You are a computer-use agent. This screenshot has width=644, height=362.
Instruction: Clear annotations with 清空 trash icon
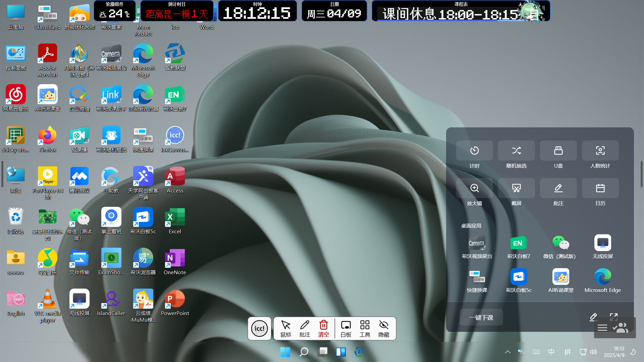tap(323, 328)
